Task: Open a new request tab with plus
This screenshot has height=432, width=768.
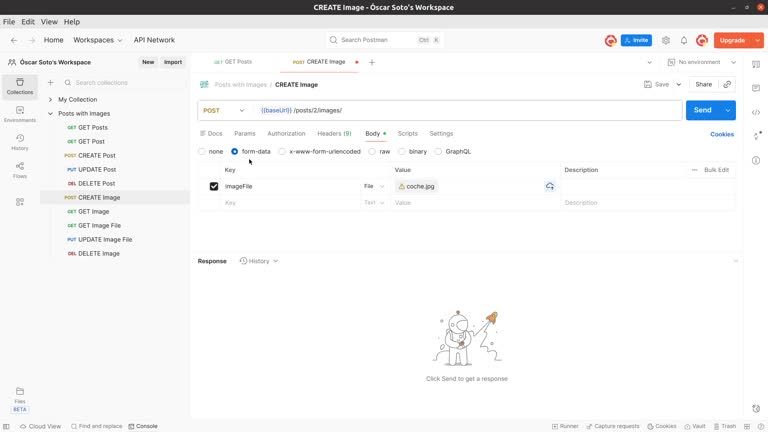Action: coord(372,62)
